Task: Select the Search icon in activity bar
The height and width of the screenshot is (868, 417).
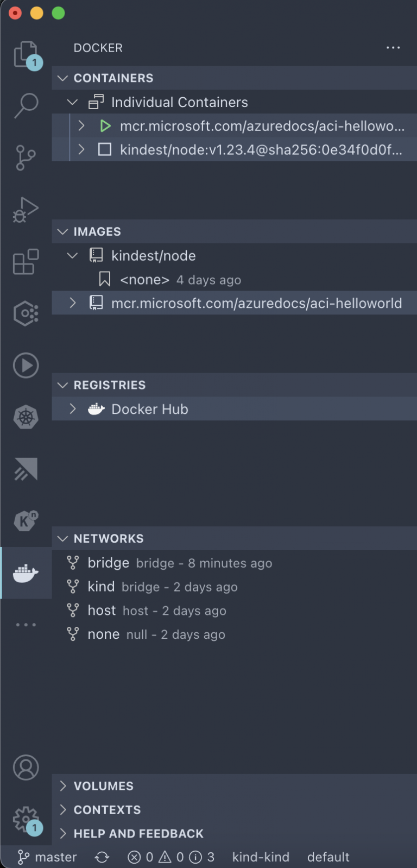Action: 26,106
